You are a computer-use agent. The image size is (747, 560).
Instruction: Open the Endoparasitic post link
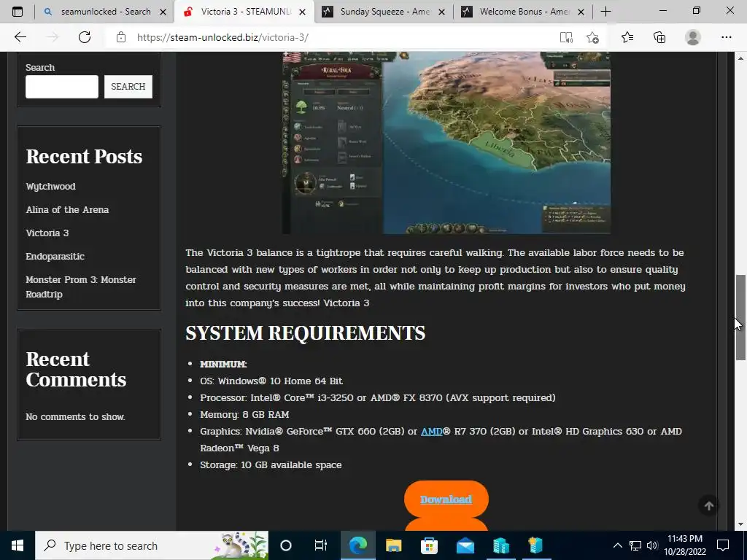coord(55,256)
